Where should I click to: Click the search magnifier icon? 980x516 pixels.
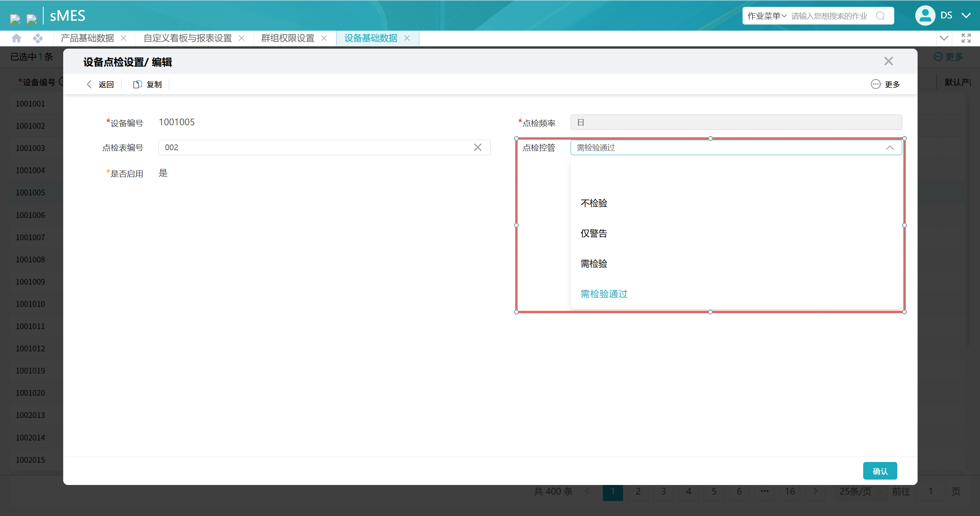tap(880, 16)
